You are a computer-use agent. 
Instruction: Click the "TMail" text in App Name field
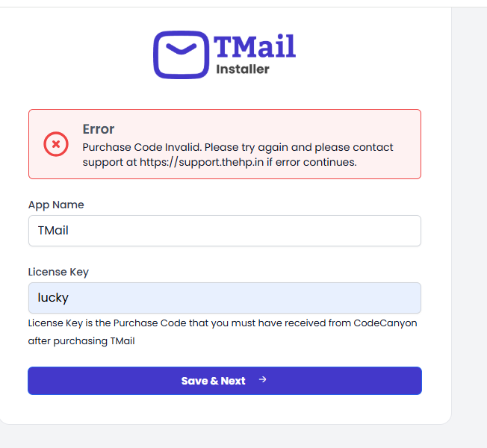pyautogui.click(x=53, y=231)
